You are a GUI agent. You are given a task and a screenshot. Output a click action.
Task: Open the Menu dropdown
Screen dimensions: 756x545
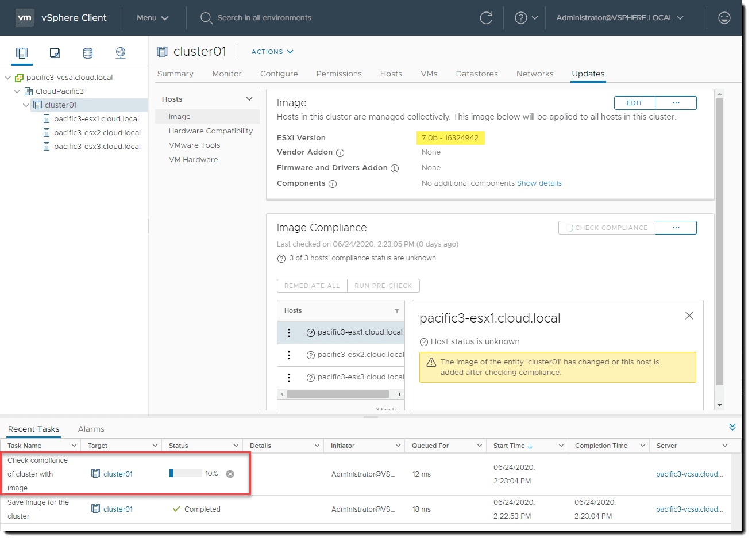[x=153, y=18]
